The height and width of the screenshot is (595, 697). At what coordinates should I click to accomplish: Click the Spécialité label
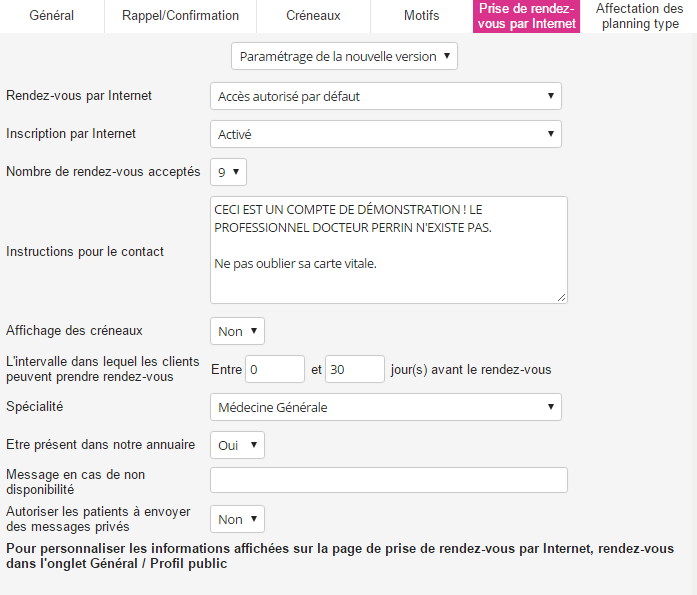coord(35,407)
